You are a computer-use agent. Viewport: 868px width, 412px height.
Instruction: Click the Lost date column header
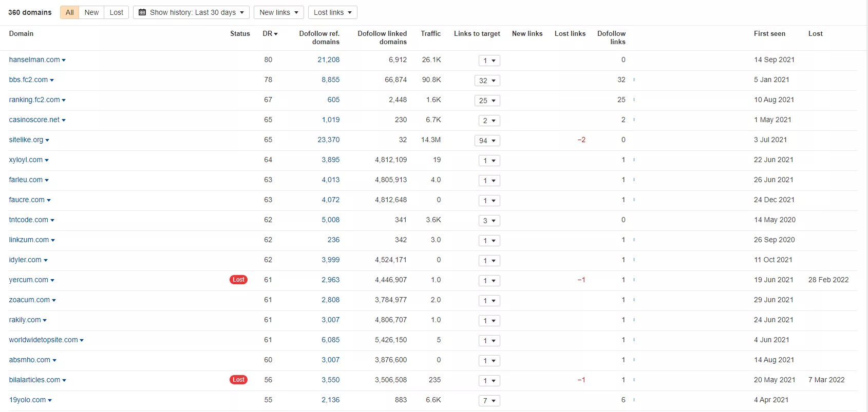pos(816,34)
